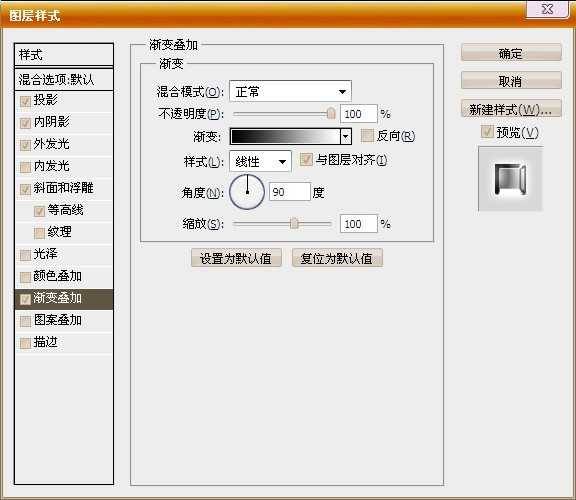The height and width of the screenshot is (500, 576).
Task: Click the 缩放 scale slider handle
Action: click(x=294, y=223)
